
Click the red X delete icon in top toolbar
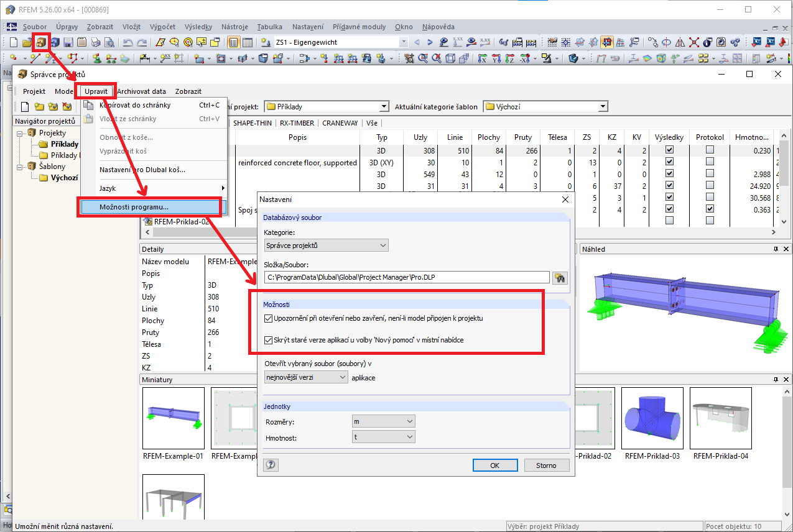click(694, 42)
